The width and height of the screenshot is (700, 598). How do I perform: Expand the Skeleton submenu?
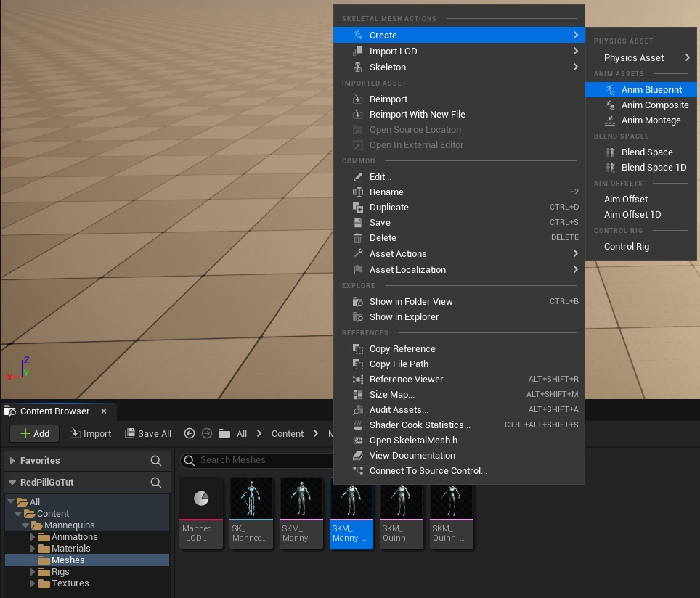pyautogui.click(x=388, y=67)
